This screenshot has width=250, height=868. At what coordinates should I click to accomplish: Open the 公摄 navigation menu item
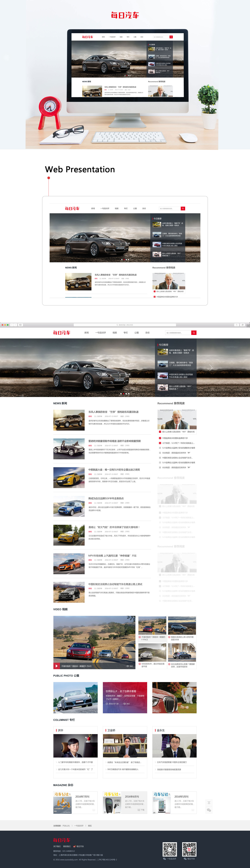pos(137,333)
